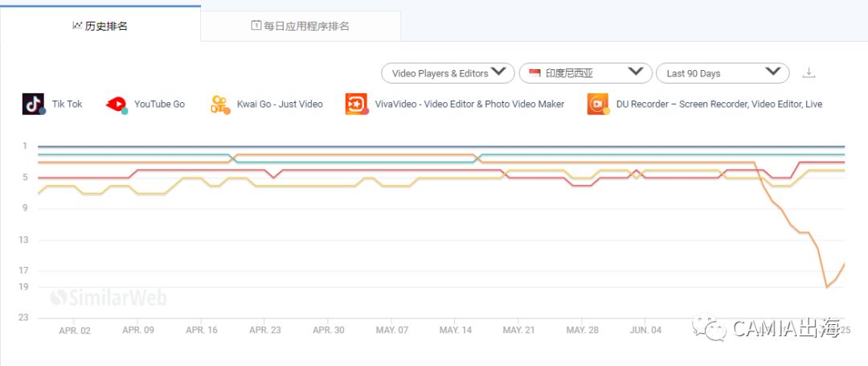
Task: Expand the Last 90 Days date range dropdown
Action: tap(723, 73)
